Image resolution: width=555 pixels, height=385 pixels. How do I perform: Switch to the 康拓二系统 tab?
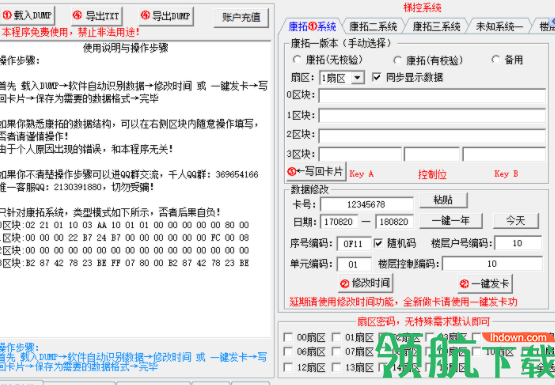(373, 27)
